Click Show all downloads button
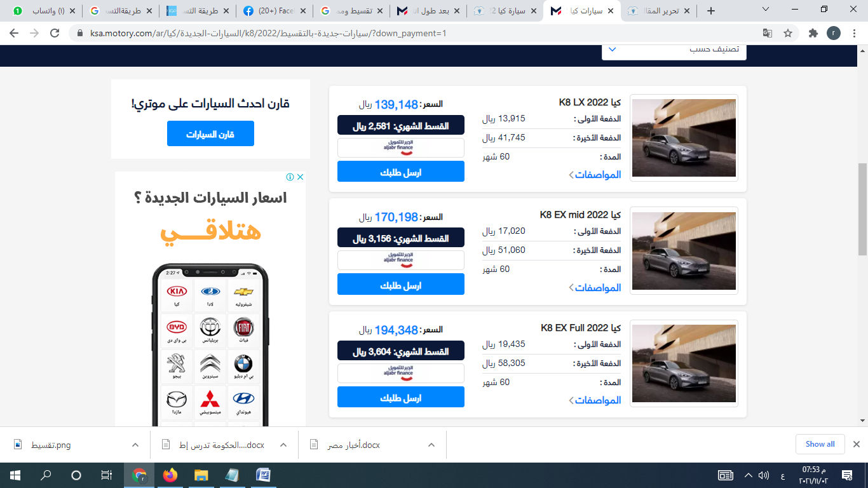The image size is (868, 488). click(820, 444)
